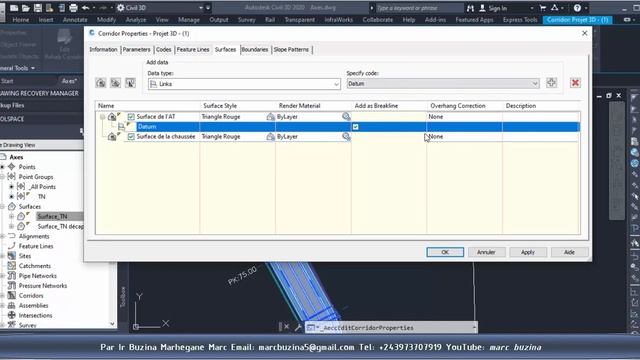
Task: Click surface style picker icon for Surface de l'AT
Action: [270, 117]
